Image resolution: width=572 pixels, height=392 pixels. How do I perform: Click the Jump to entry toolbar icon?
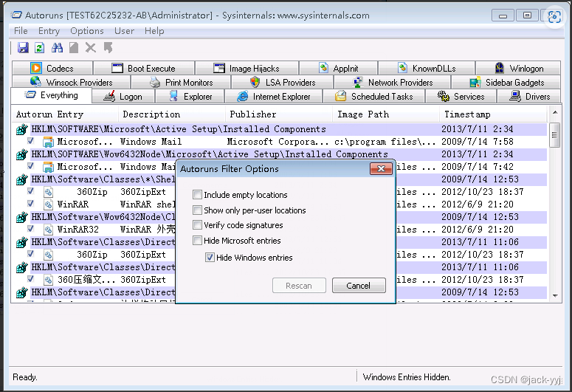click(x=108, y=48)
